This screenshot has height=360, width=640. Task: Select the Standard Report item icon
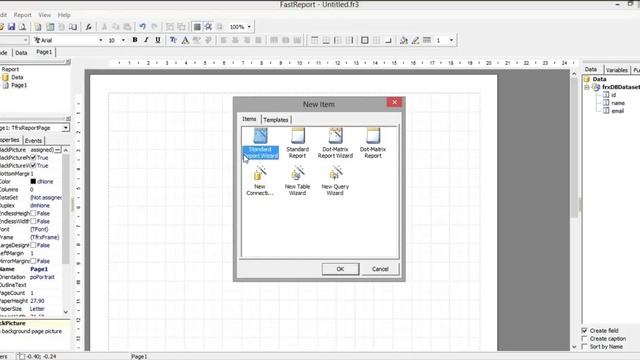298,136
